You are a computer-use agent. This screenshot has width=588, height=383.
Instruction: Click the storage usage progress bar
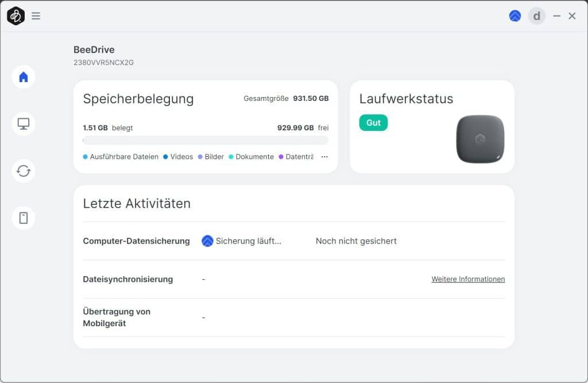206,141
